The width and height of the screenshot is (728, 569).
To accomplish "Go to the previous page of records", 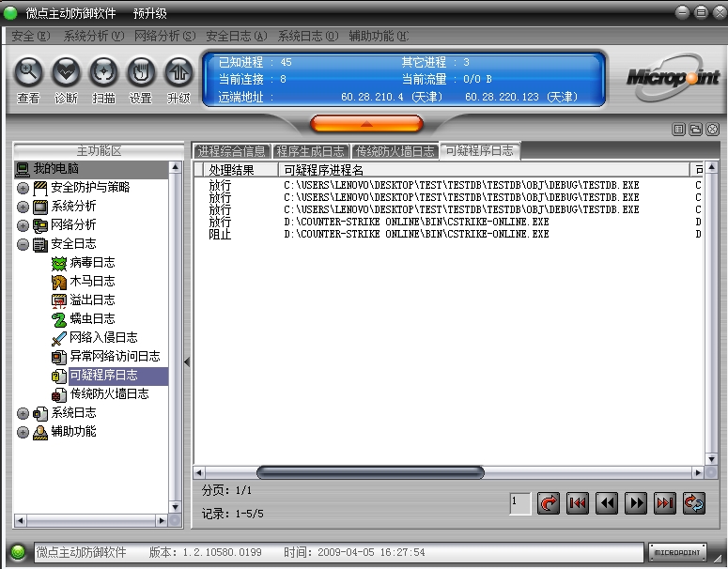I will point(607,503).
